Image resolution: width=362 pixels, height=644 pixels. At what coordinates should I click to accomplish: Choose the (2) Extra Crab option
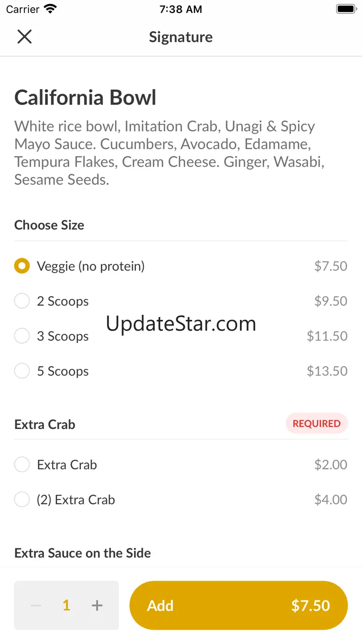[x=22, y=500]
